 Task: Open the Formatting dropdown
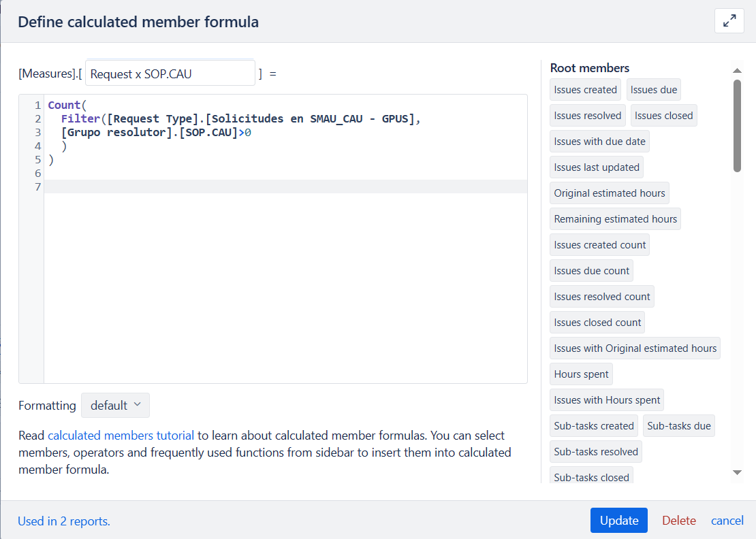pos(115,405)
